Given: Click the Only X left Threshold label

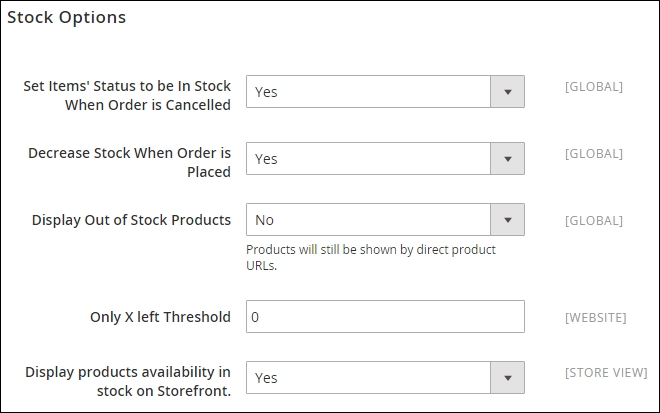Looking at the screenshot, I should (x=160, y=317).
